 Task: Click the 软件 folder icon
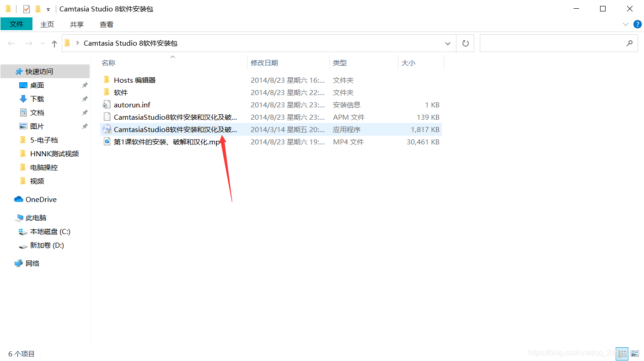pyautogui.click(x=107, y=92)
